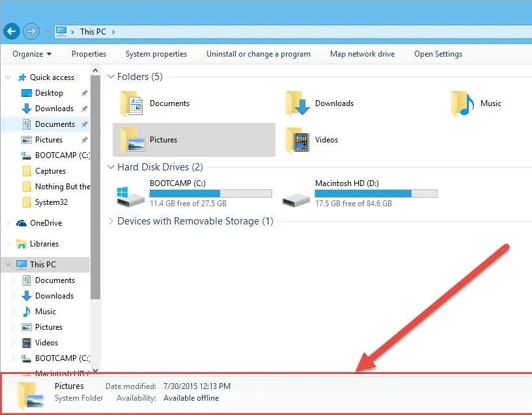Viewport: 532px width, 415px height.
Task: Select Documents in Quick access
Action: [55, 124]
